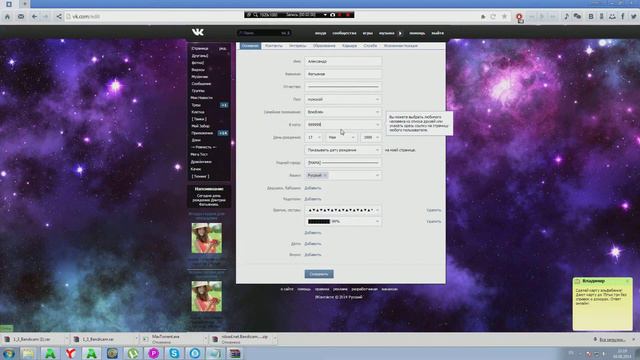The height and width of the screenshot is (360, 640).
Task: Open the mail envelope icon in browser toolbar
Action: [21, 16]
